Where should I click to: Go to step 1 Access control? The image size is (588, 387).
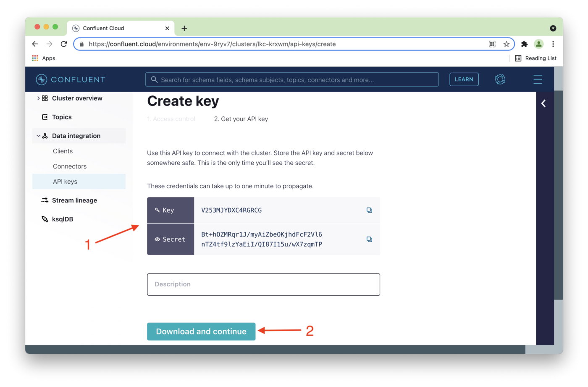point(171,119)
